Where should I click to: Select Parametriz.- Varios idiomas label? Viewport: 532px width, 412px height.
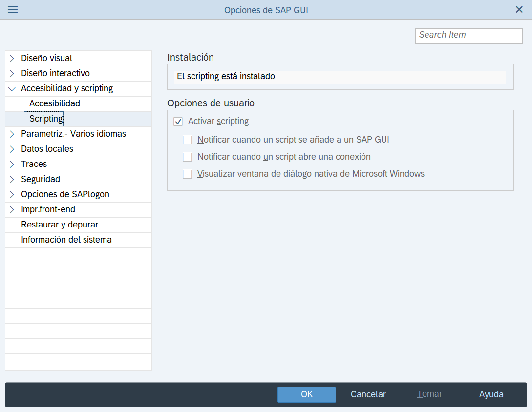[73, 134]
